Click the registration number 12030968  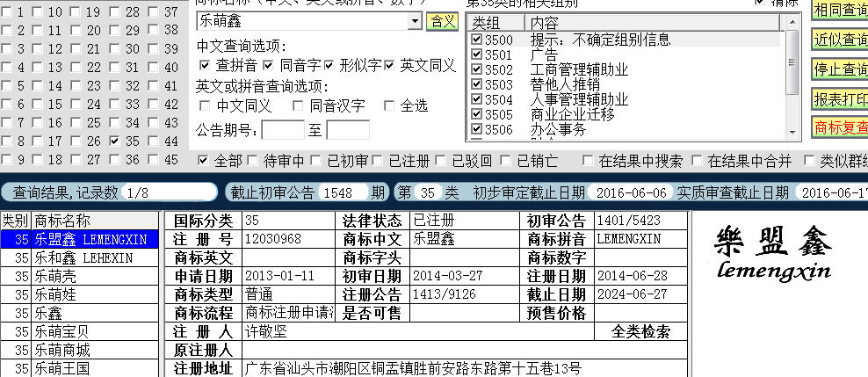tap(273, 239)
